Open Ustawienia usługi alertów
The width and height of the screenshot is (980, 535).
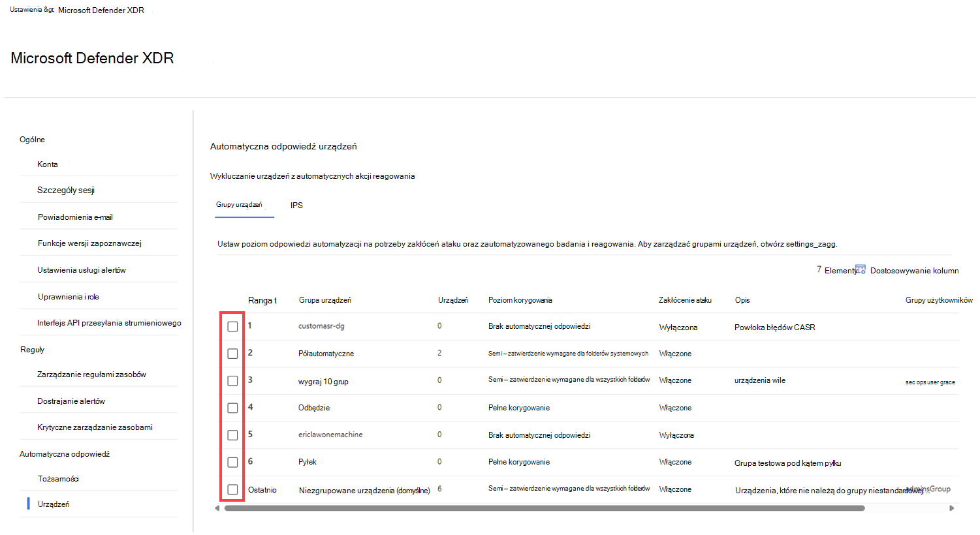coord(82,270)
